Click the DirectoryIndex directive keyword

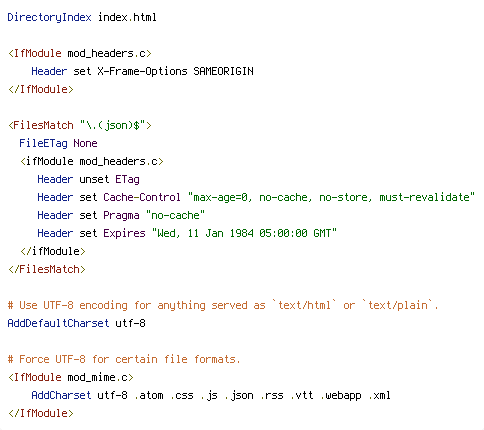click(49, 17)
